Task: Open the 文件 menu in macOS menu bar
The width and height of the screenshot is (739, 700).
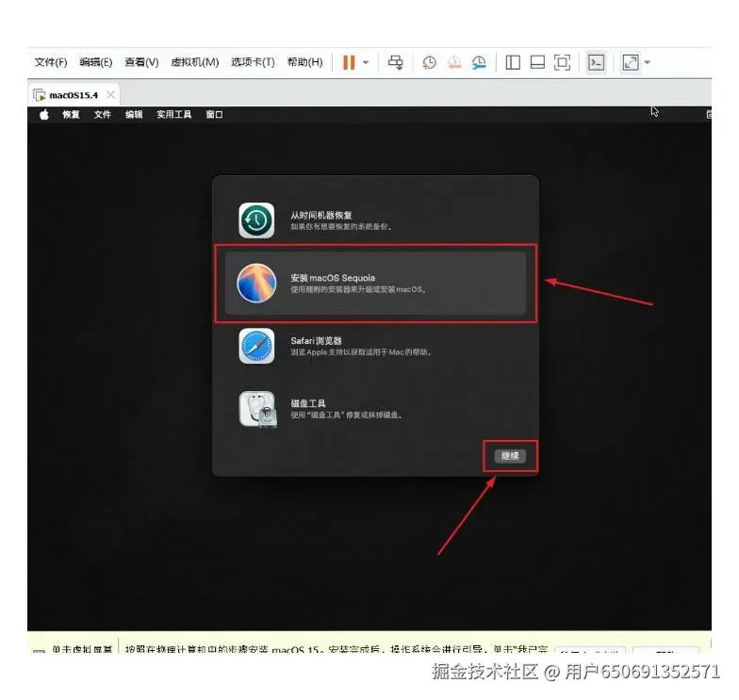Action: coord(102,115)
